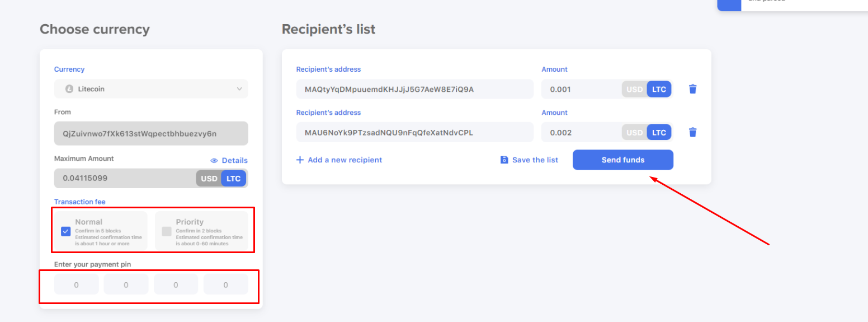Open the Litecoin currency selector
Image resolution: width=868 pixels, height=322 pixels.
point(151,89)
